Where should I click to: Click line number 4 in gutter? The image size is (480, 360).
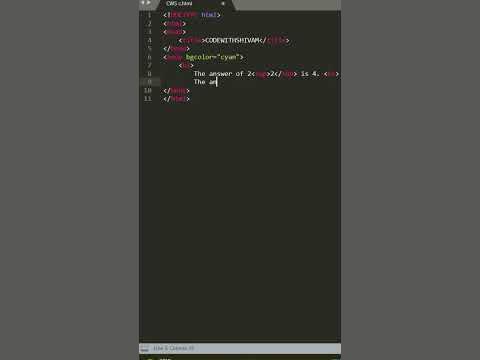tap(149, 40)
